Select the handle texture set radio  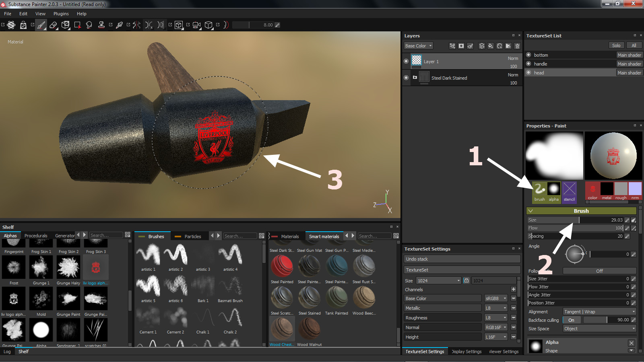[x=528, y=64]
